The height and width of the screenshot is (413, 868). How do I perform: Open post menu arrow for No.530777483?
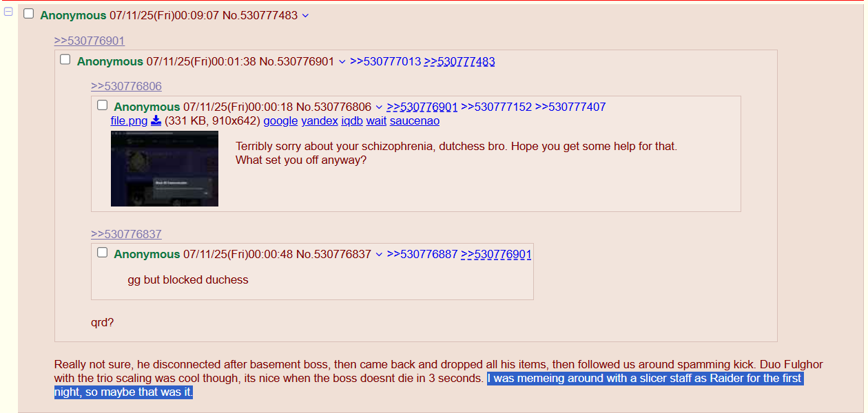click(306, 15)
